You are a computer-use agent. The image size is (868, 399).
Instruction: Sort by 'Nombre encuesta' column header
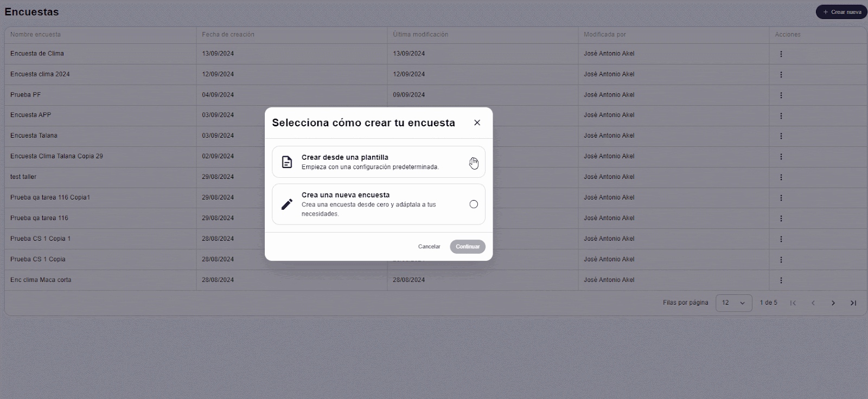(x=35, y=34)
